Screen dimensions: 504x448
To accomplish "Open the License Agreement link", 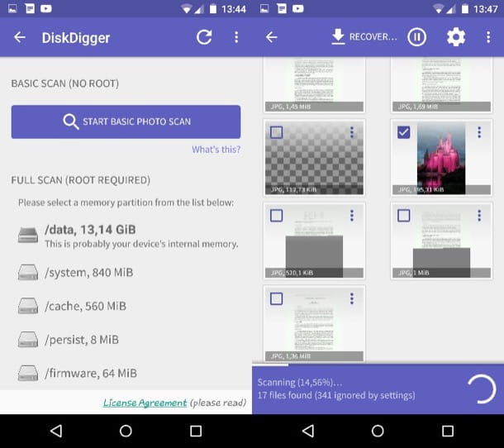I will (145, 403).
